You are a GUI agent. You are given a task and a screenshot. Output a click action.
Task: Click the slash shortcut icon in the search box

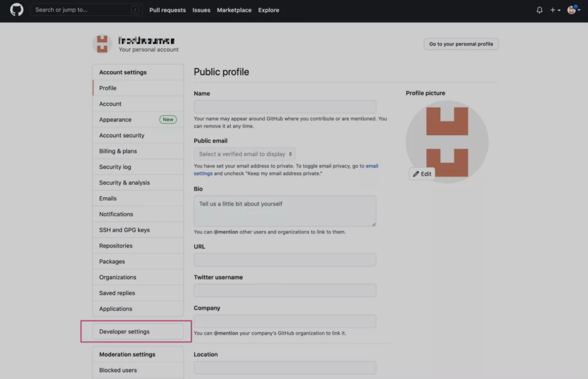point(135,10)
